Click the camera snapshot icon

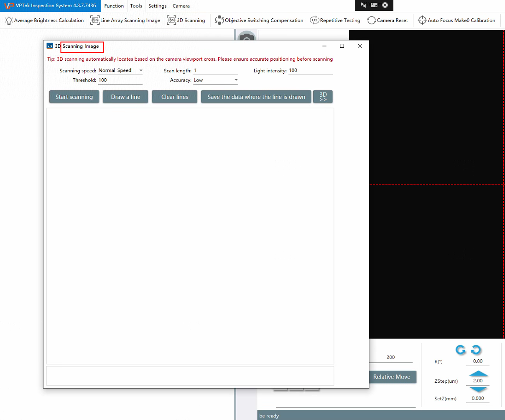[247, 37]
